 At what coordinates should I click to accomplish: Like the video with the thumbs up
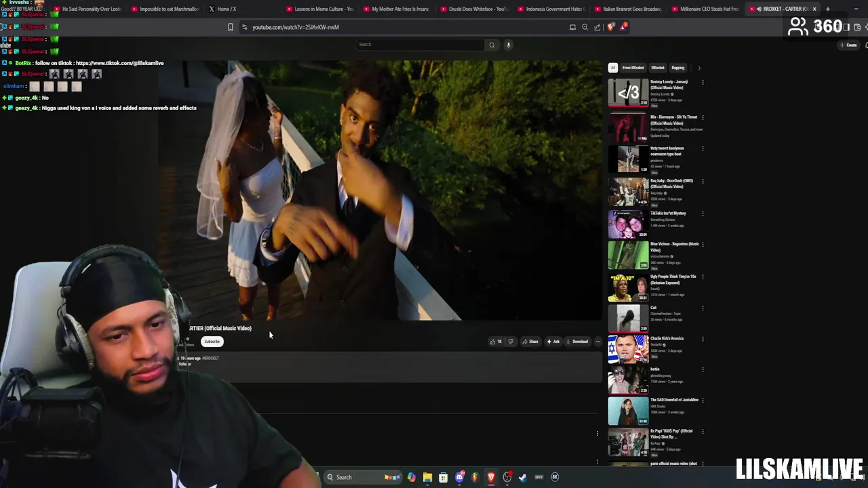[495, 342]
